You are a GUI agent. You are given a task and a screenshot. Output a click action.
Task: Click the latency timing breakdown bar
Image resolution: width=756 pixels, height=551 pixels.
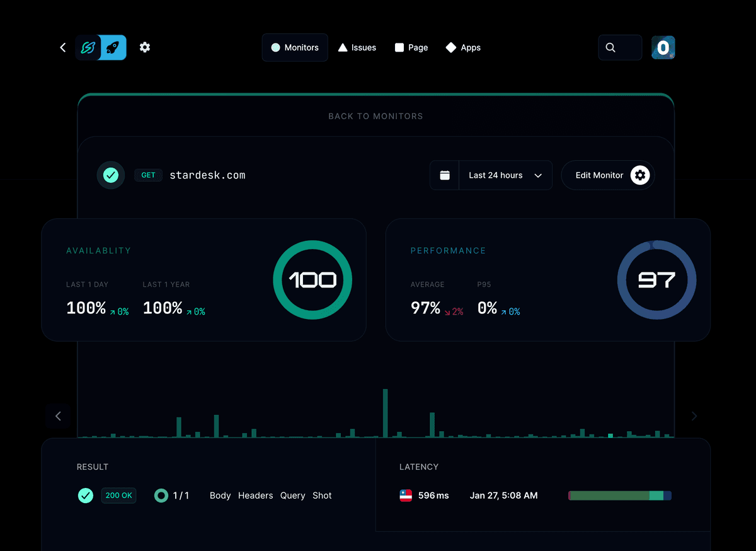(x=619, y=496)
